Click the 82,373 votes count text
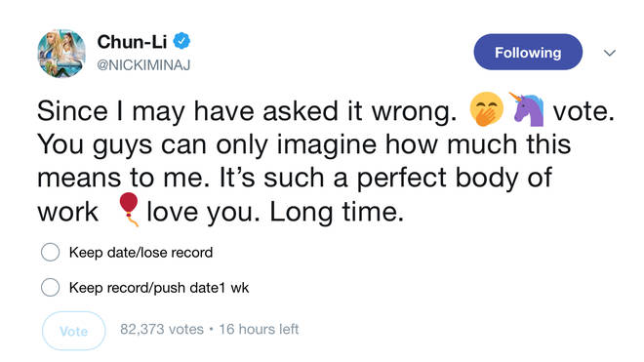The width and height of the screenshot is (644, 362). (162, 329)
